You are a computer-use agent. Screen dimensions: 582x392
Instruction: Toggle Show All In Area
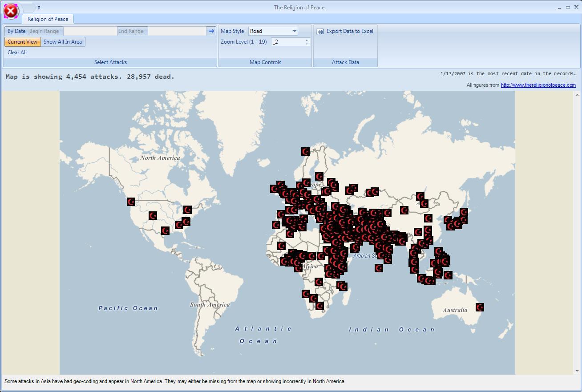(x=63, y=42)
